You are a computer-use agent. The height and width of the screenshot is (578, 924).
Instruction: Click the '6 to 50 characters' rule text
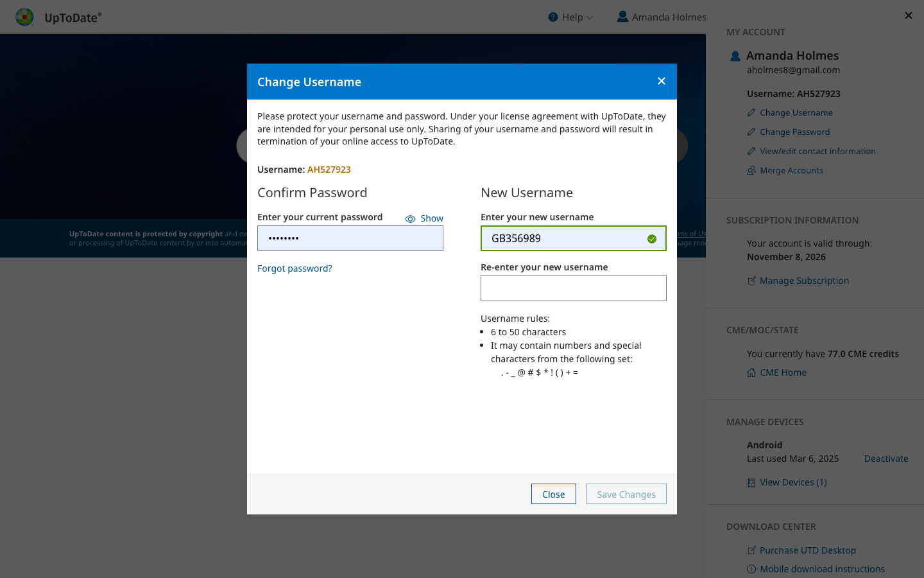[x=529, y=332]
